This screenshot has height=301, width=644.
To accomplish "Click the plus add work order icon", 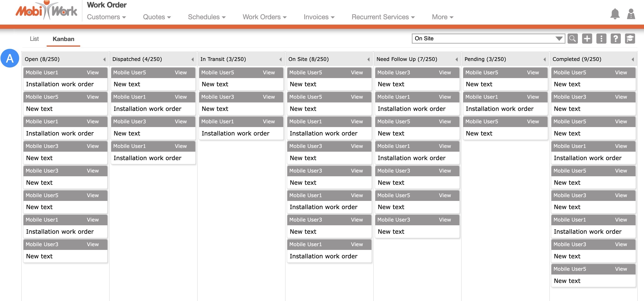I will tap(587, 38).
